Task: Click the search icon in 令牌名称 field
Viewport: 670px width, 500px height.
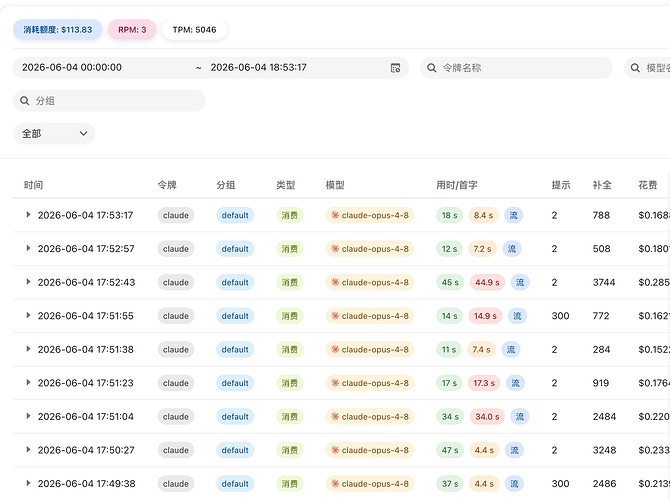Action: (x=432, y=68)
